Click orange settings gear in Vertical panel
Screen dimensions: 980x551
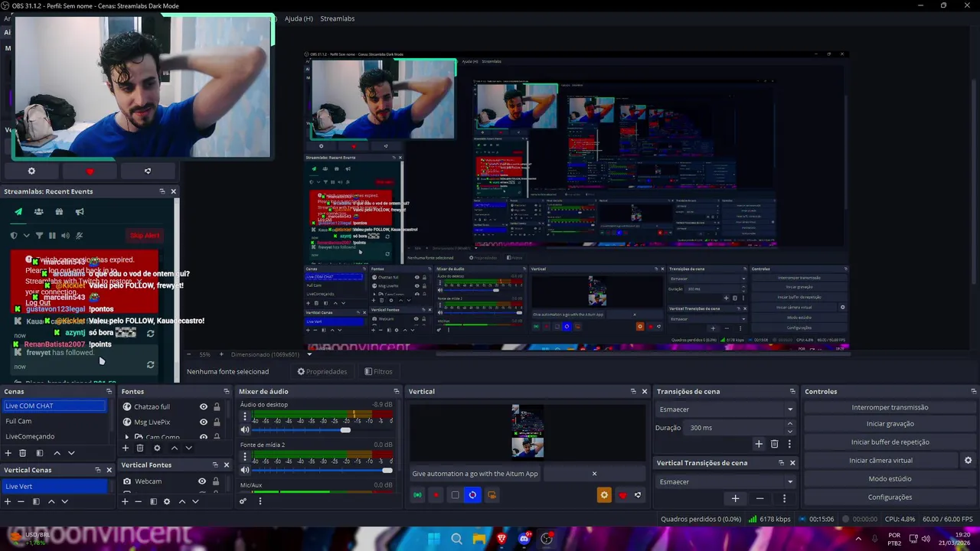(x=604, y=495)
